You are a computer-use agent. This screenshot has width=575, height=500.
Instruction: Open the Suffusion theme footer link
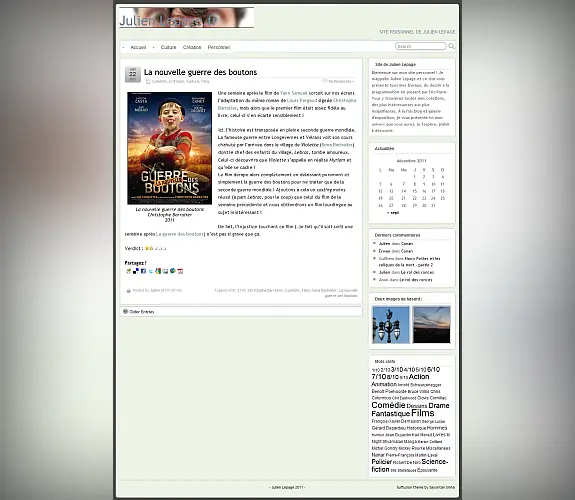[x=426, y=488]
